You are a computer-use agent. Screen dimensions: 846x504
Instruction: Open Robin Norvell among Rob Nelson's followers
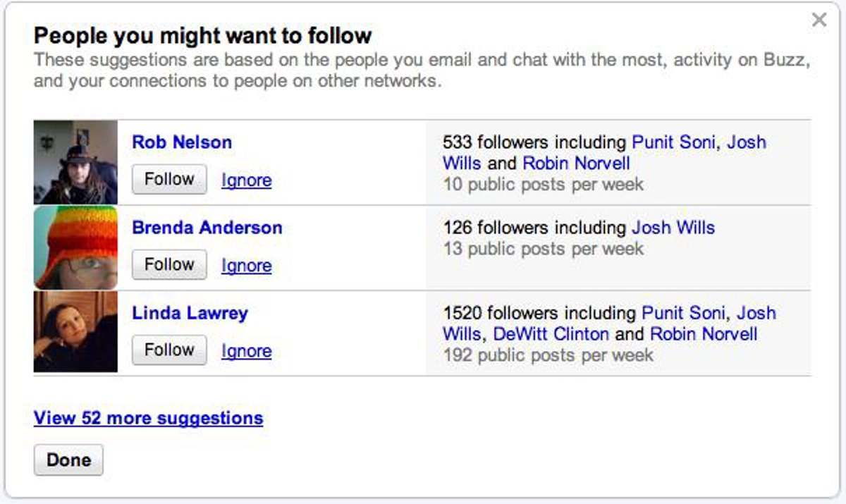576,164
